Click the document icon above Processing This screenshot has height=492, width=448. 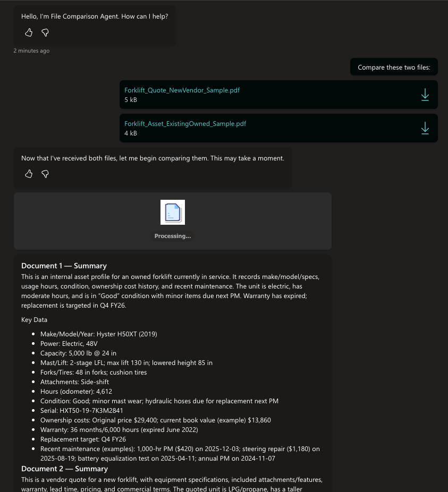pyautogui.click(x=173, y=212)
